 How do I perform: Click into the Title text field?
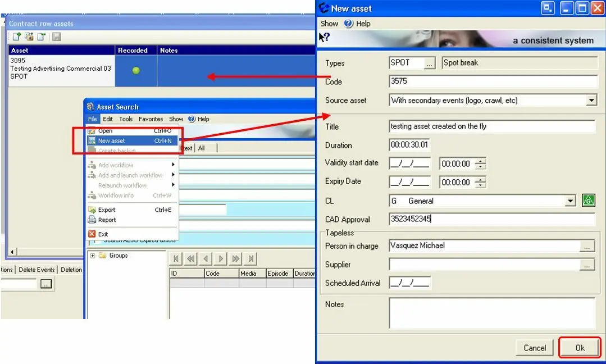point(491,126)
